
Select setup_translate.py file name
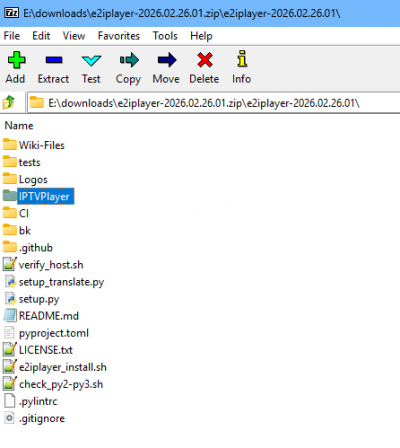click(61, 282)
